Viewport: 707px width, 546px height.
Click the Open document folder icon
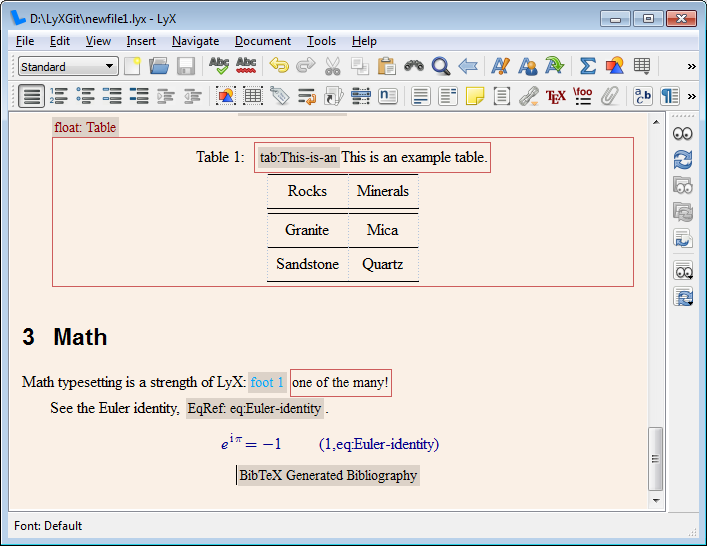(159, 66)
